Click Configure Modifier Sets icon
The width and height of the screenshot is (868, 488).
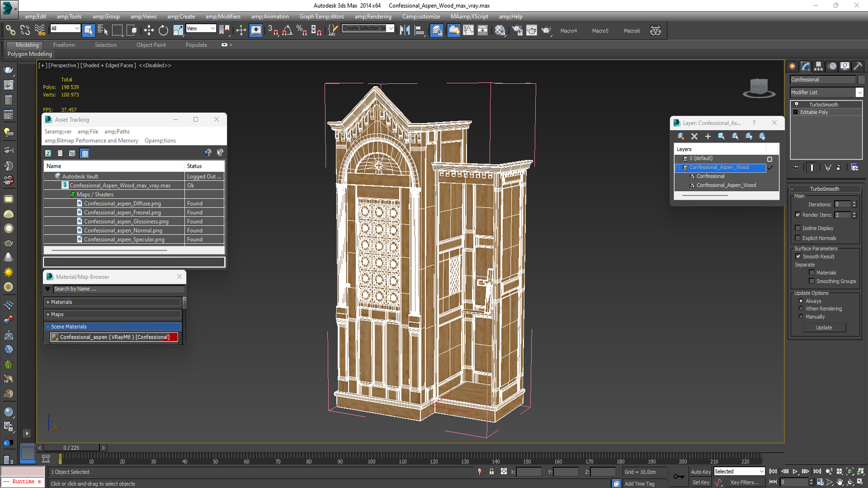[x=854, y=167]
